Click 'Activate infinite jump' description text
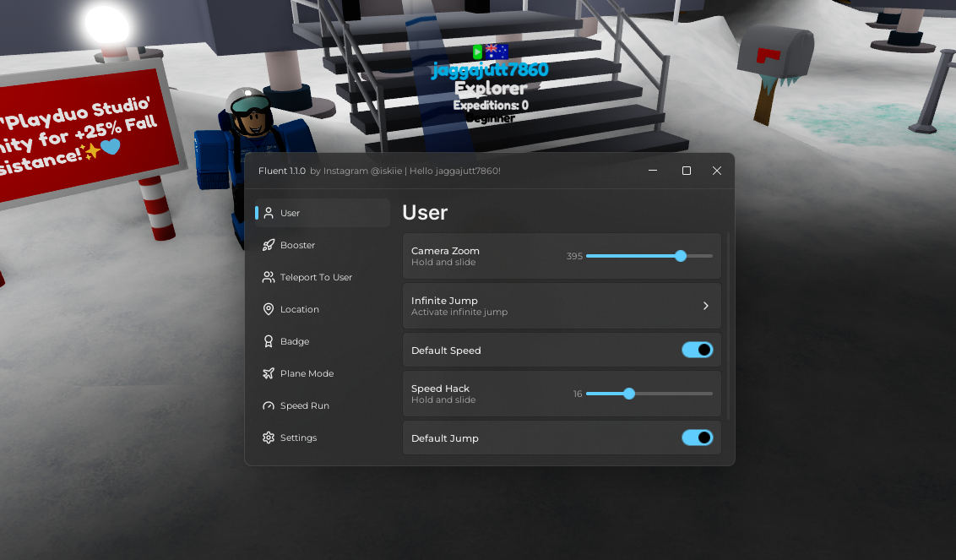Screen dimensions: 956x560 (x=459, y=312)
